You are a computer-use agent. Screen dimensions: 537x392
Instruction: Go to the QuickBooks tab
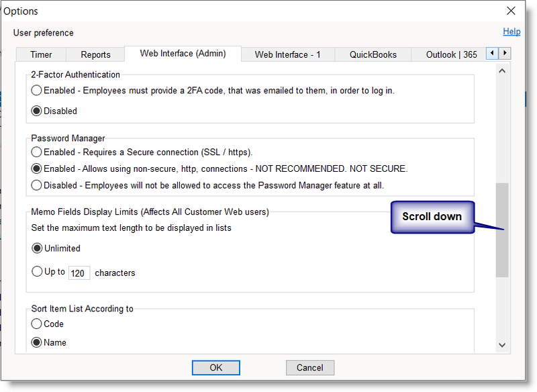(x=373, y=55)
